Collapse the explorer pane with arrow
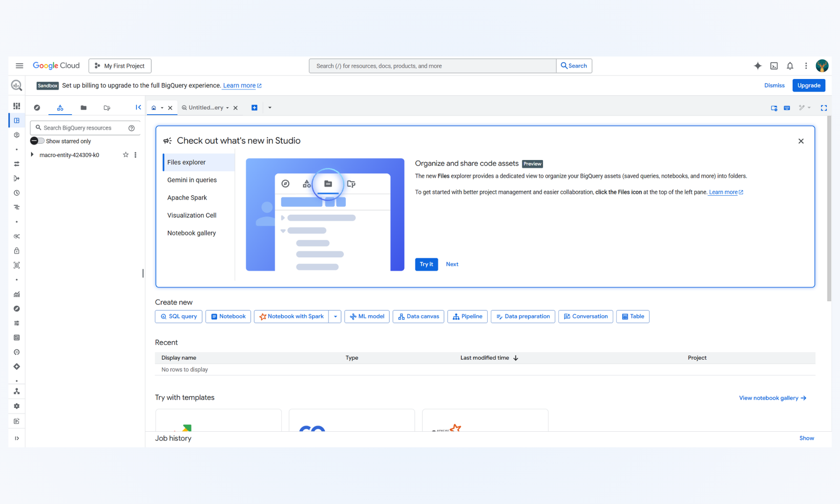 click(138, 108)
